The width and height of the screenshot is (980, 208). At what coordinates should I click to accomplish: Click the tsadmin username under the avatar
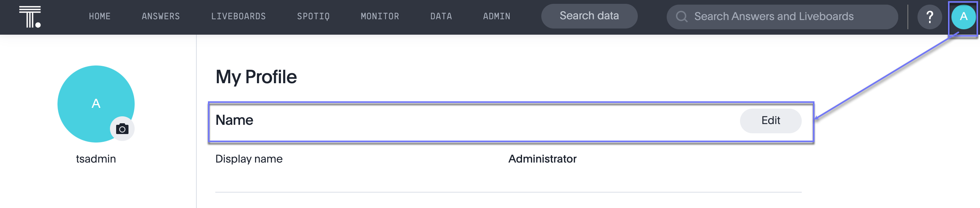click(96, 159)
